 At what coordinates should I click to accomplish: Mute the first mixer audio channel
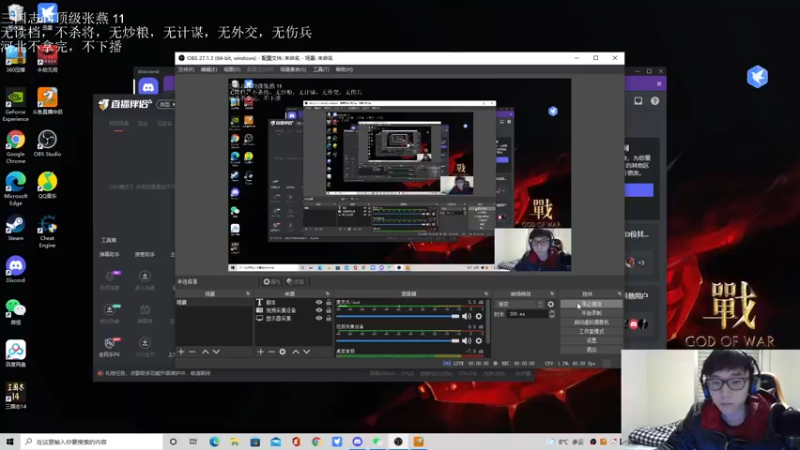tap(466, 316)
